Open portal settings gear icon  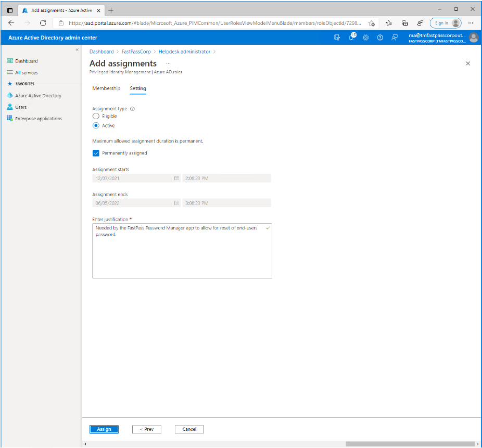click(366, 37)
